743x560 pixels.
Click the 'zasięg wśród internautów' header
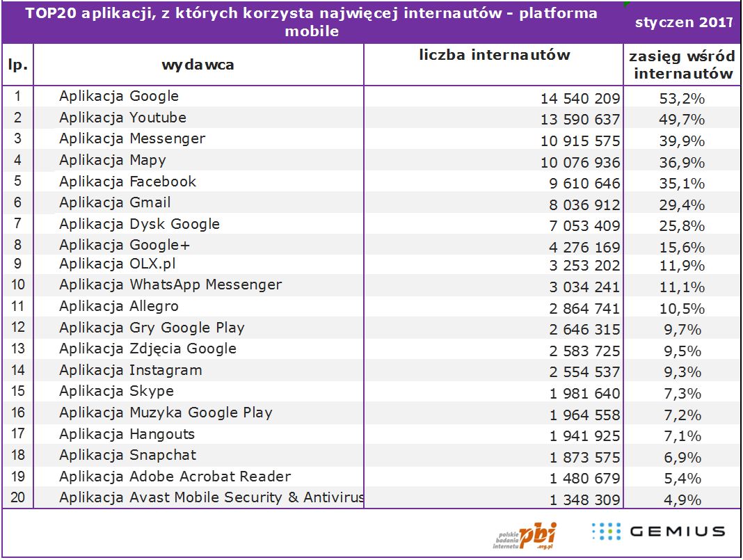pos(682,65)
